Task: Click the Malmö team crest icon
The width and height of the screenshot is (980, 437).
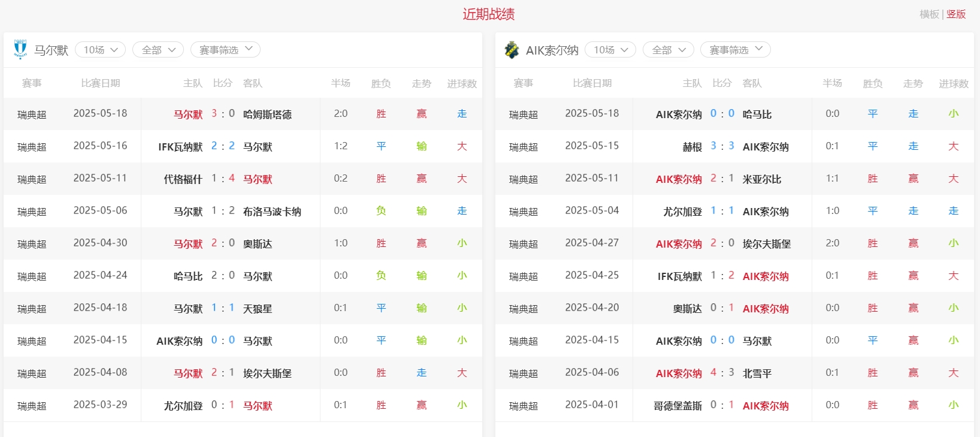Action: [x=20, y=50]
